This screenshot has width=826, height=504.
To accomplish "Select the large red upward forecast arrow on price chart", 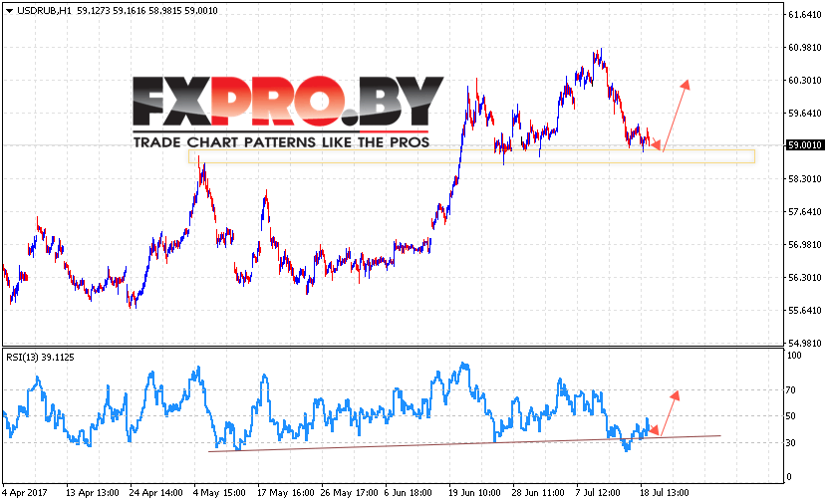I will (676, 116).
